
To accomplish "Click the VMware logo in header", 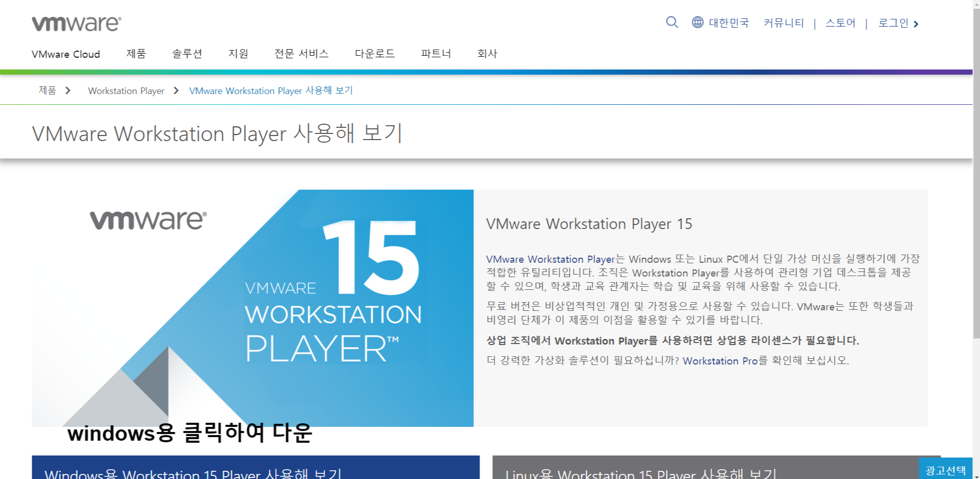I will point(77,24).
